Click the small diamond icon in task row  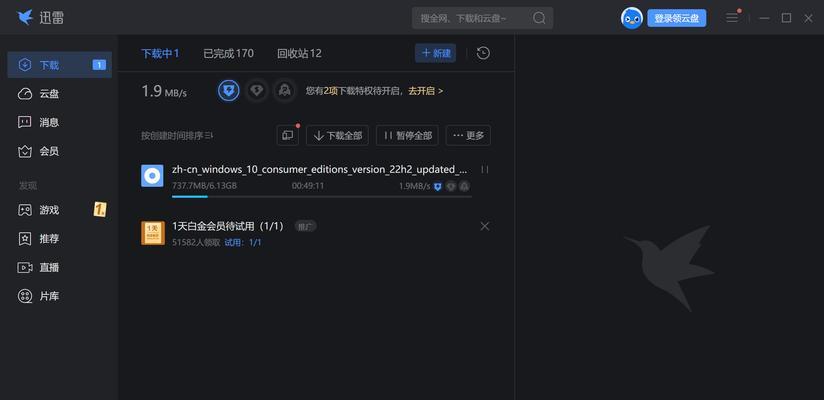(451, 186)
